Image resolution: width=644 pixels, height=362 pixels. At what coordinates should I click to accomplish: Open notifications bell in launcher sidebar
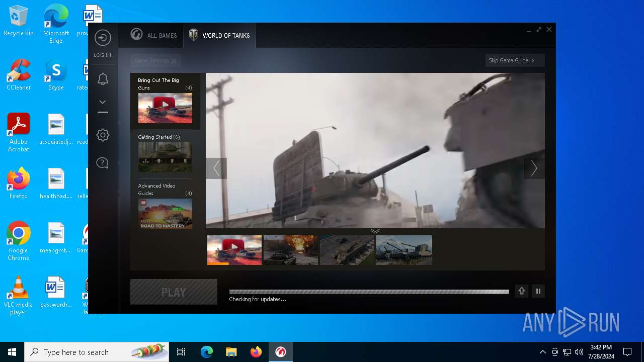point(103,79)
